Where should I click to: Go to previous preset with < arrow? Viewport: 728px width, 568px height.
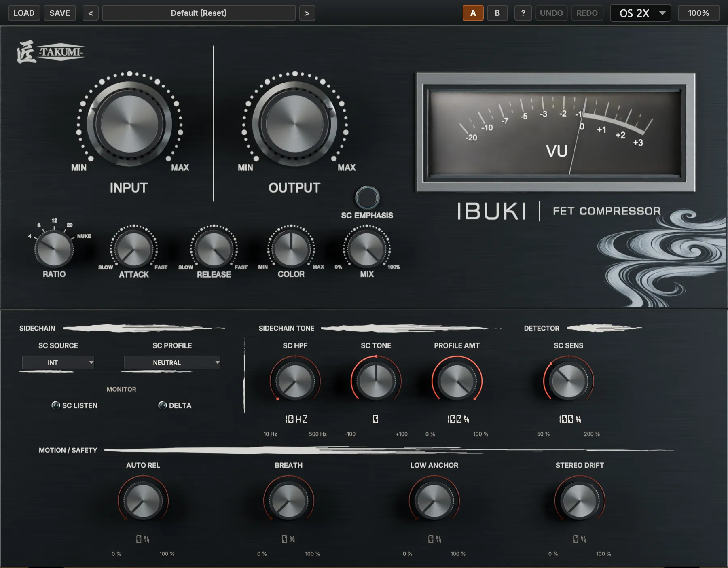(90, 13)
